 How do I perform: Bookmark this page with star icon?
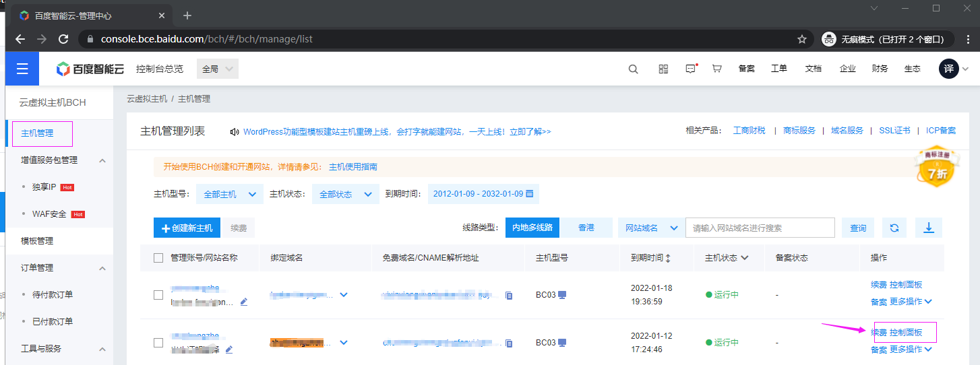[x=801, y=39]
